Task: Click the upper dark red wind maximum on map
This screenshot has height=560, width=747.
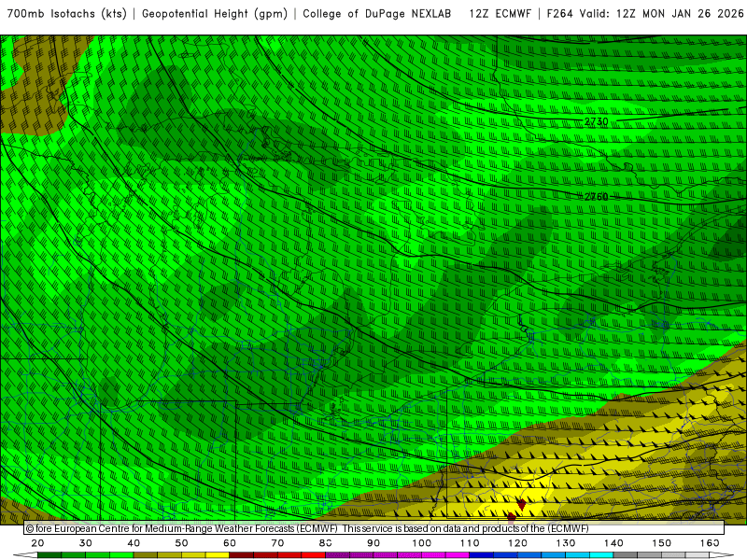Action: (x=522, y=504)
